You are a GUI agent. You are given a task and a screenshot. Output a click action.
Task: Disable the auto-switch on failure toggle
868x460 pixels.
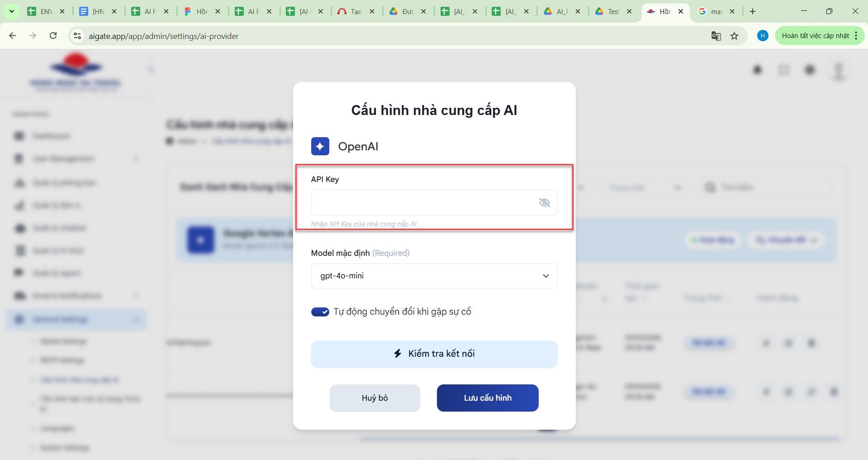point(320,312)
